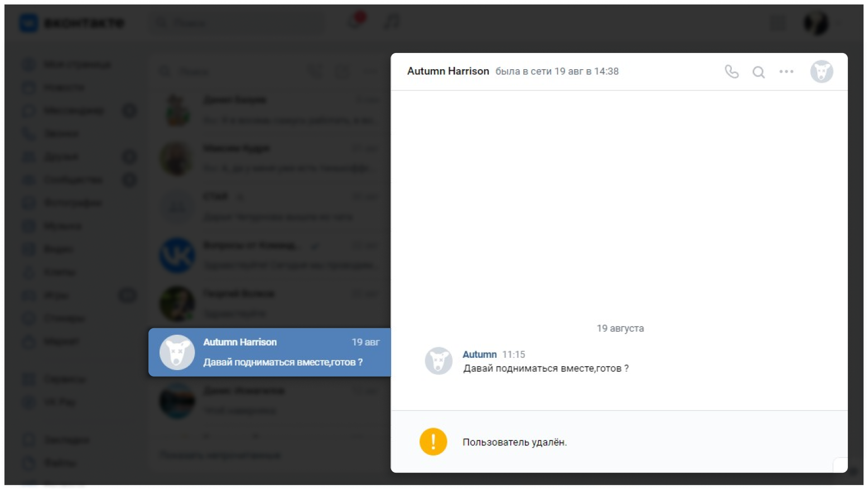The width and height of the screenshot is (868, 490).
Task: Open Autumn Harrison's avatar in the chat header
Action: coord(822,71)
